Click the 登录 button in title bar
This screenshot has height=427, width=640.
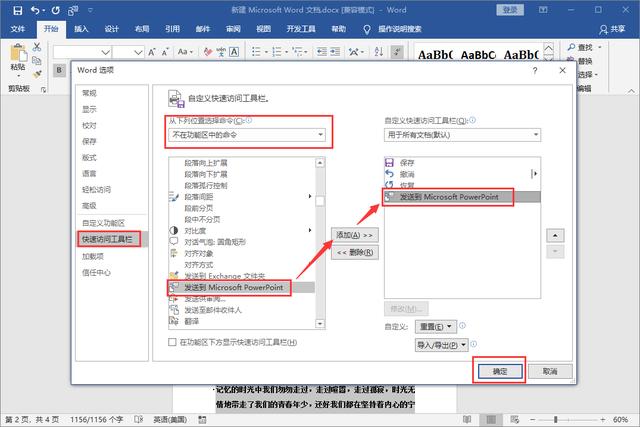510,10
